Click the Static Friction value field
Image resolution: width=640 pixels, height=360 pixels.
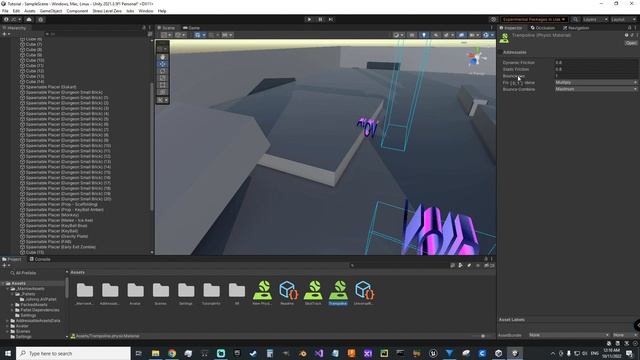point(596,69)
